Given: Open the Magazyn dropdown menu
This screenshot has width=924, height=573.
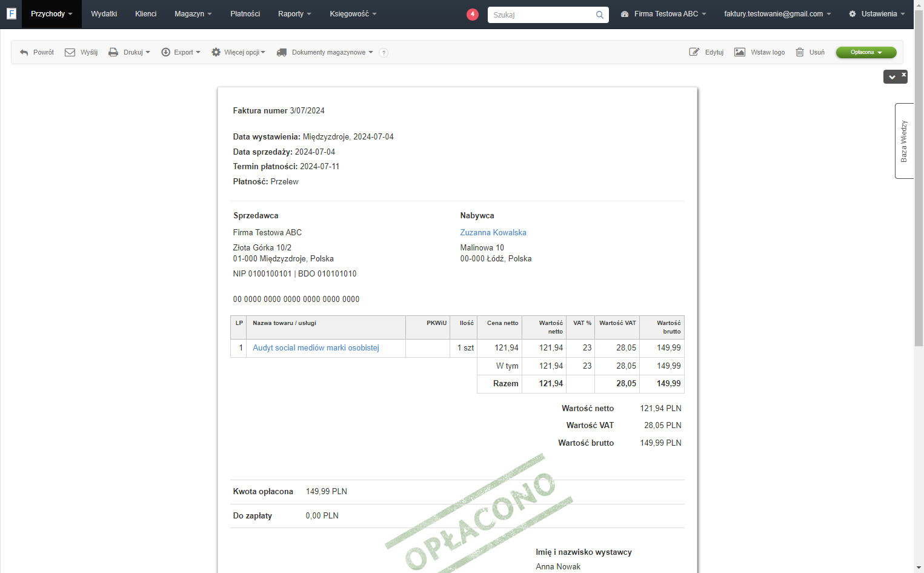Looking at the screenshot, I should pyautogui.click(x=193, y=14).
